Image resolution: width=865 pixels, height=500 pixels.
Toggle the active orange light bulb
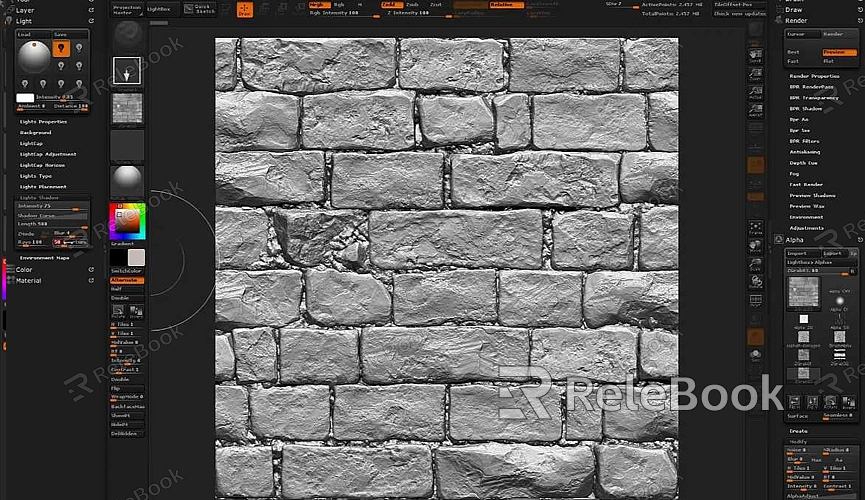tap(61, 49)
